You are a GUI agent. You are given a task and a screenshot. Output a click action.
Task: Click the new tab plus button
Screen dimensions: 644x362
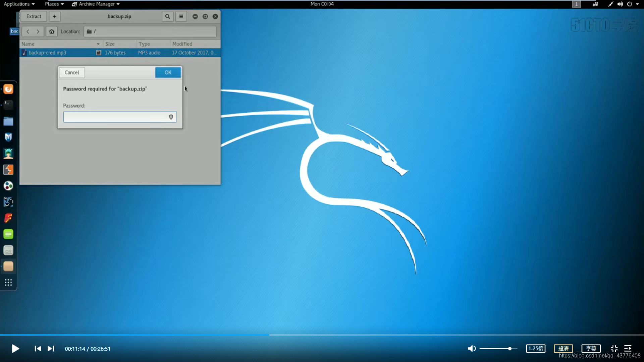[54, 16]
